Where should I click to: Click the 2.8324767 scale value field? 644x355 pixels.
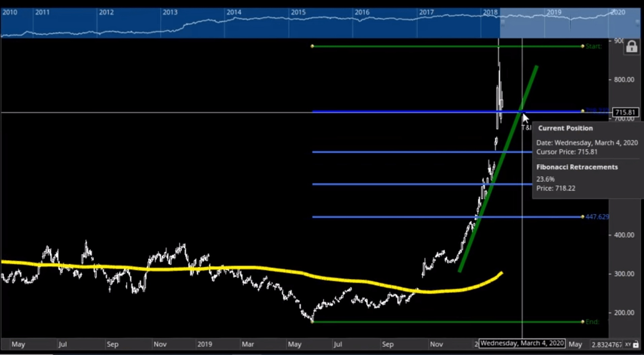coord(606,345)
